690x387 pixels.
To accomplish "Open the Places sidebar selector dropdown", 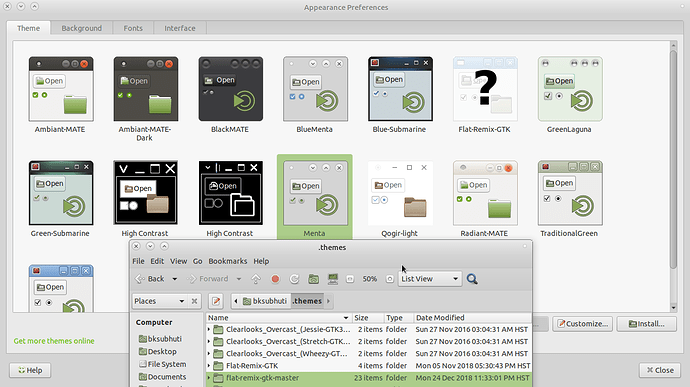I will (x=160, y=301).
